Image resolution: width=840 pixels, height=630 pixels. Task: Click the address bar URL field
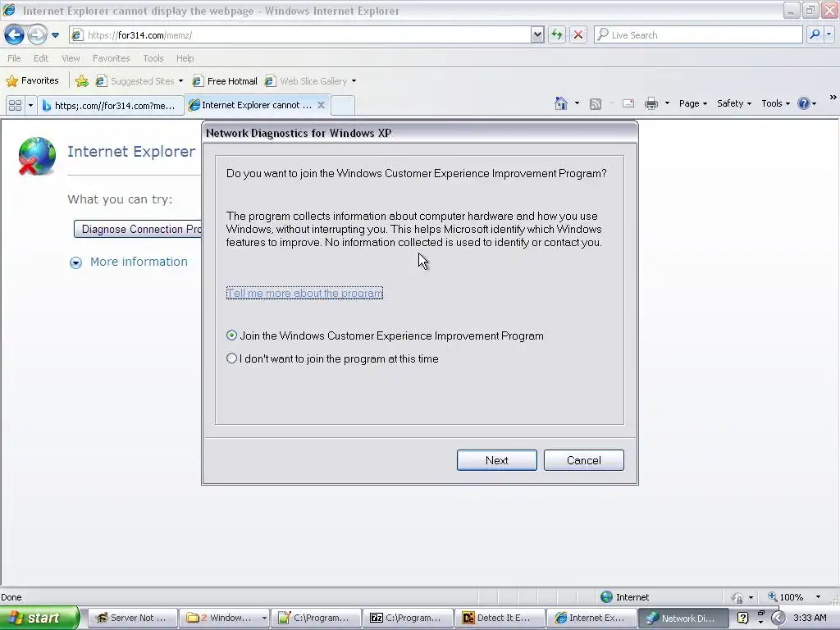pyautogui.click(x=300, y=34)
